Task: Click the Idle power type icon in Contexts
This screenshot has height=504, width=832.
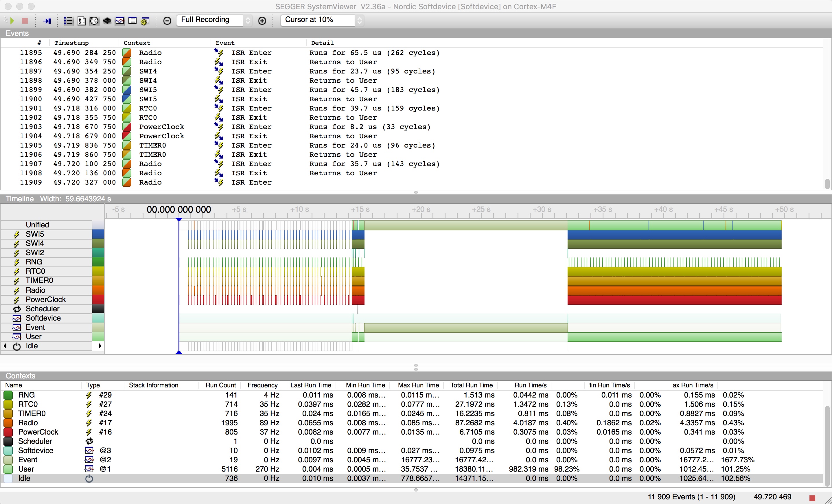Action: (89, 478)
